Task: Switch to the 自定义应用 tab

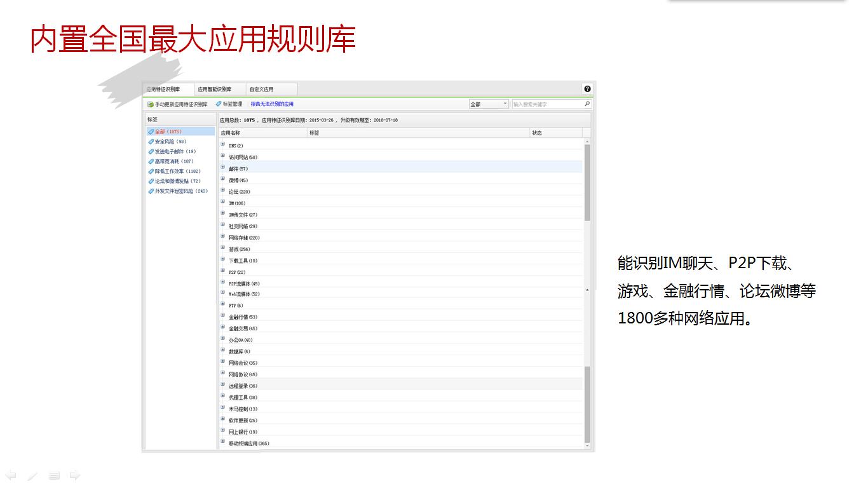Action: (261, 90)
